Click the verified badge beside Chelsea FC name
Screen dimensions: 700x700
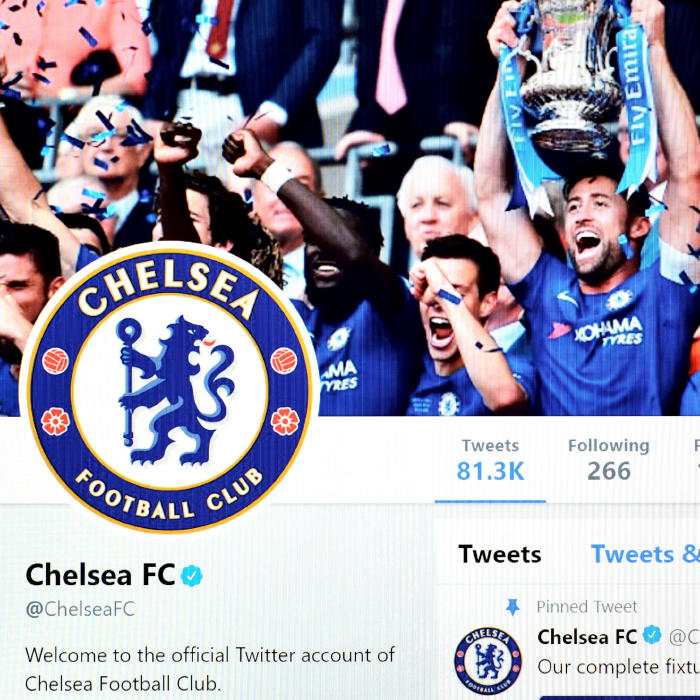click(192, 575)
